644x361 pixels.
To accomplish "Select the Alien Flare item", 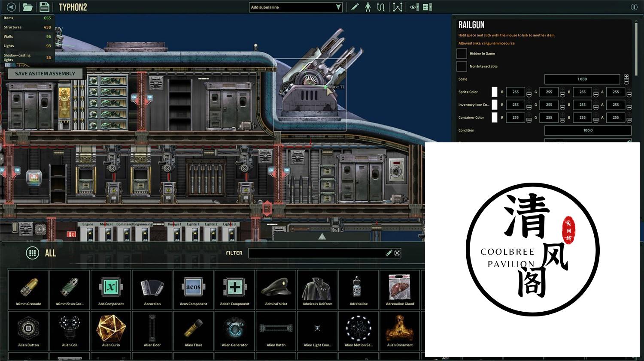I will click(x=194, y=331).
